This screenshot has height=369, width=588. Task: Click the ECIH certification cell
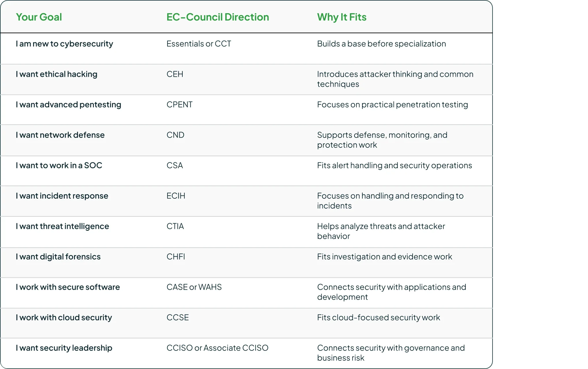(x=176, y=196)
